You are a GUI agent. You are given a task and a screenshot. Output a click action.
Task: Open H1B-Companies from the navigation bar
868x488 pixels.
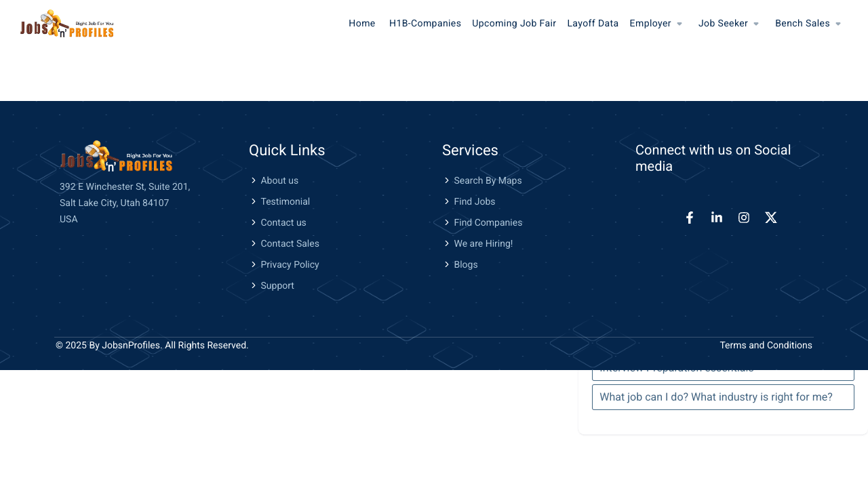(x=425, y=24)
